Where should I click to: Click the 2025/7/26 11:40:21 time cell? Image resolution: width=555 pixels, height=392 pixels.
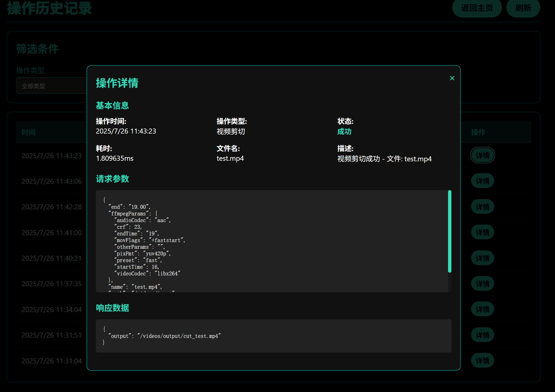point(52,258)
